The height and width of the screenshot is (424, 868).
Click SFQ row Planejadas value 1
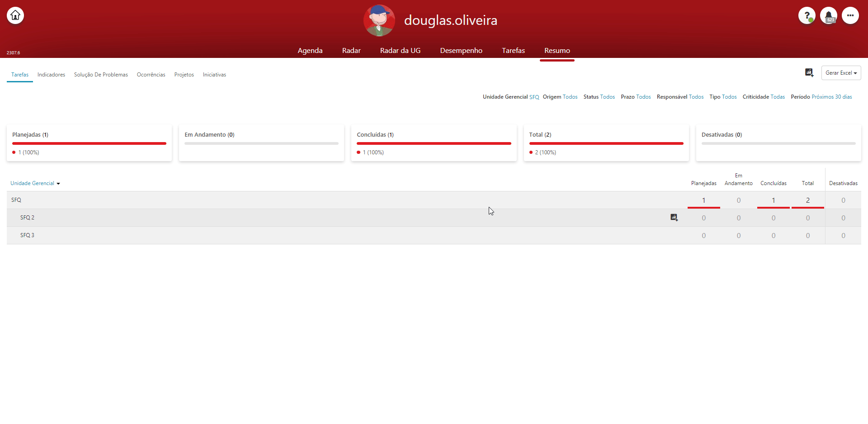coord(703,200)
